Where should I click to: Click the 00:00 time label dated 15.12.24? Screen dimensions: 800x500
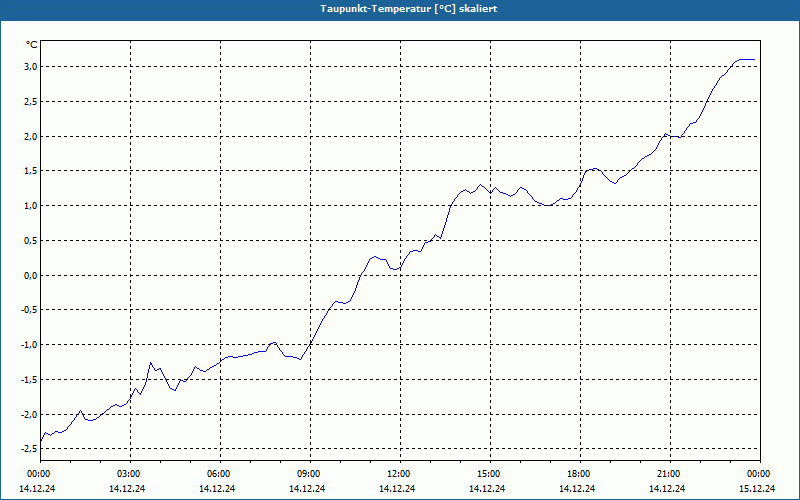760,474
